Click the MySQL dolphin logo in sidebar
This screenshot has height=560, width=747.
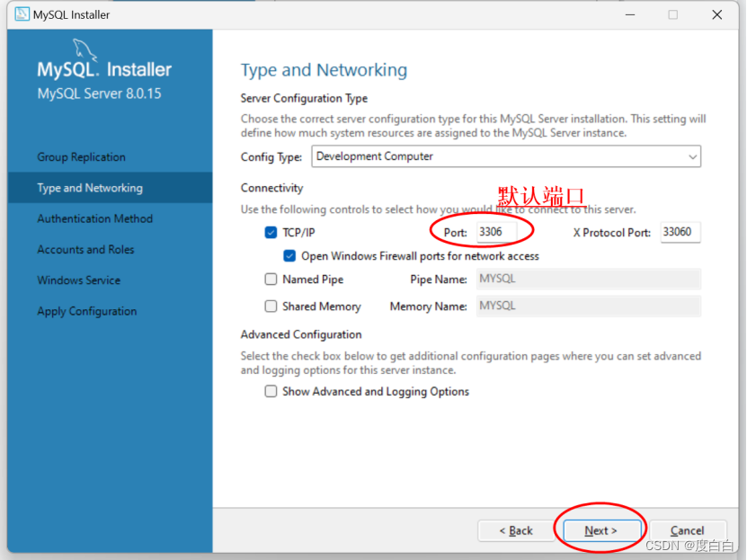(84, 50)
